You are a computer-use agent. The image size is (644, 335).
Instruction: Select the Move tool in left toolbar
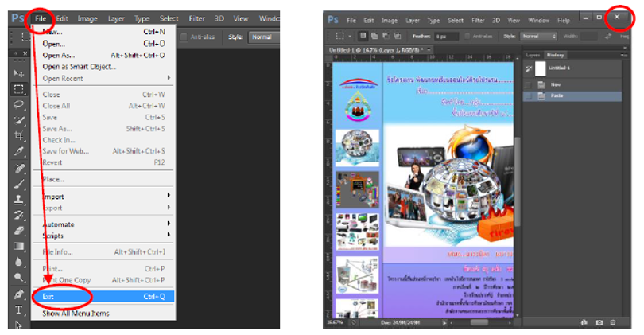tap(17, 72)
